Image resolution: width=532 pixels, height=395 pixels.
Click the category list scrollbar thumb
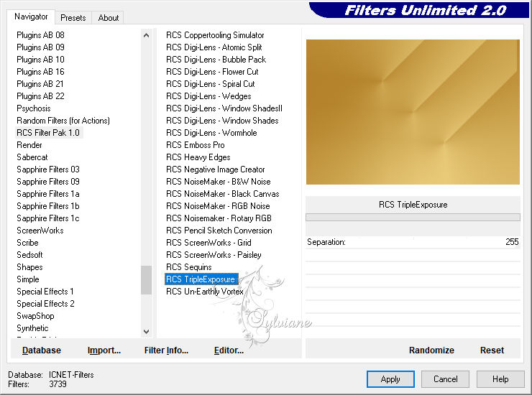(146, 280)
